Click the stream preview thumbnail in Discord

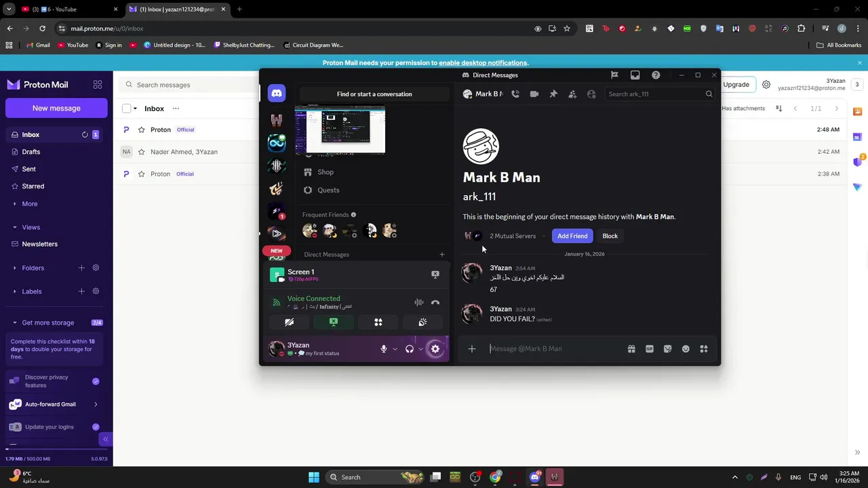click(340, 130)
